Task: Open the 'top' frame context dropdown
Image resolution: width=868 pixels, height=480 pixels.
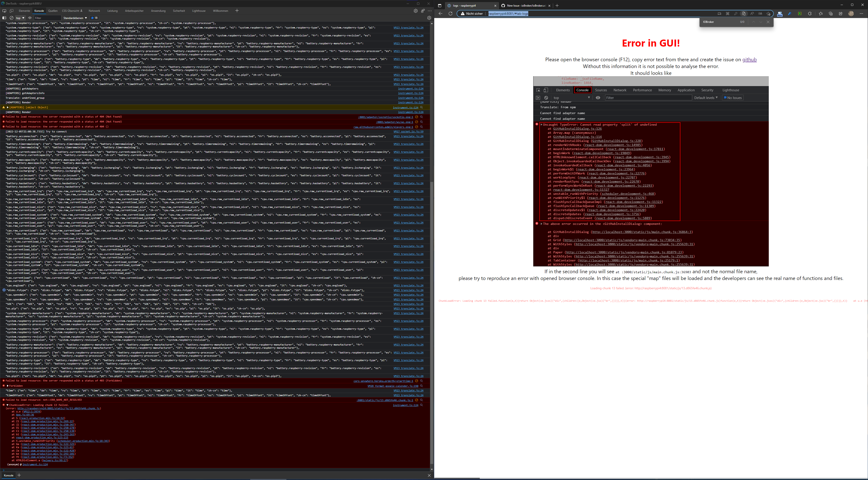Action: click(x=19, y=18)
